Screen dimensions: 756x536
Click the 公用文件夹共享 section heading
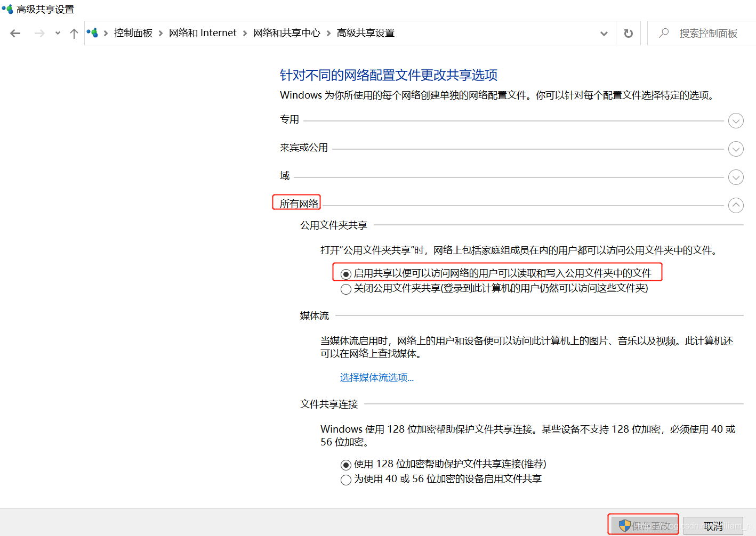point(334,225)
